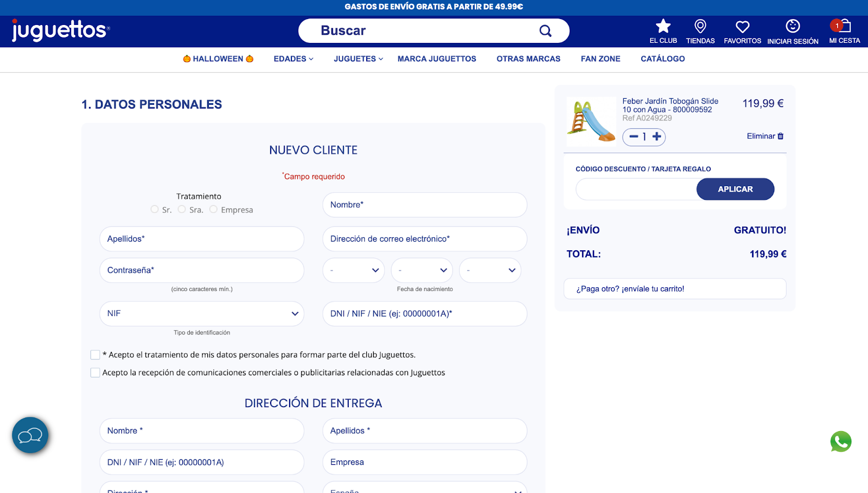868x493 pixels.
Task: Click the free shipping banner at top
Action: (434, 7)
